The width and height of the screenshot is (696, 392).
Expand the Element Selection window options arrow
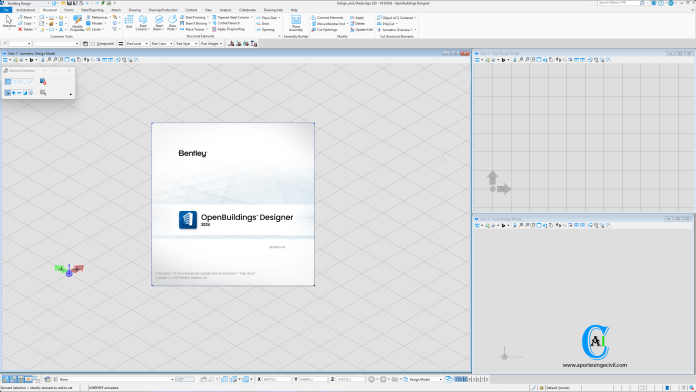pos(71,95)
